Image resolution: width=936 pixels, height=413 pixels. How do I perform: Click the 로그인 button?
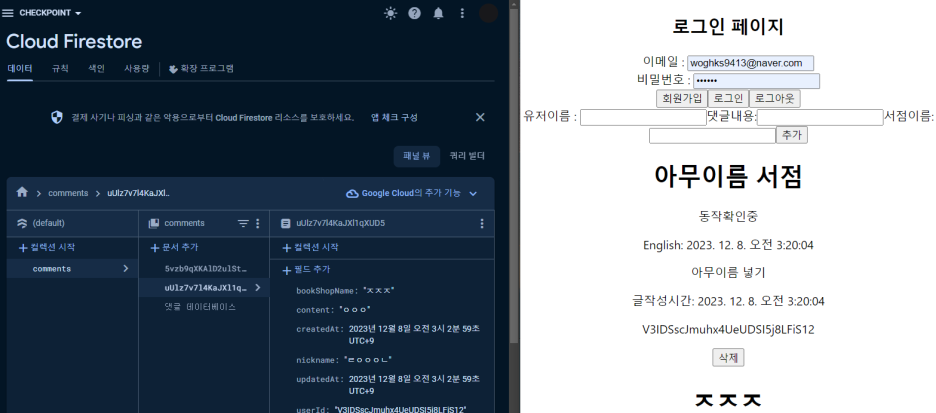click(728, 98)
